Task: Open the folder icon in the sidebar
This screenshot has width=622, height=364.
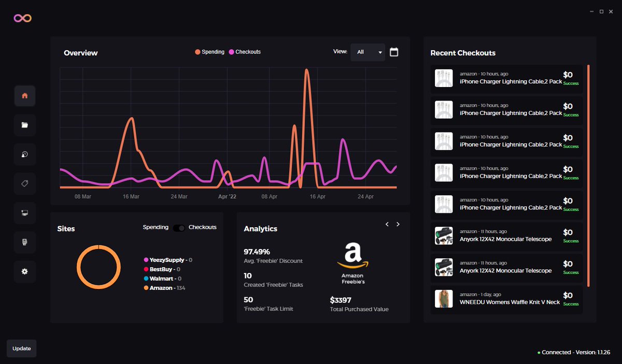Action: pos(25,125)
